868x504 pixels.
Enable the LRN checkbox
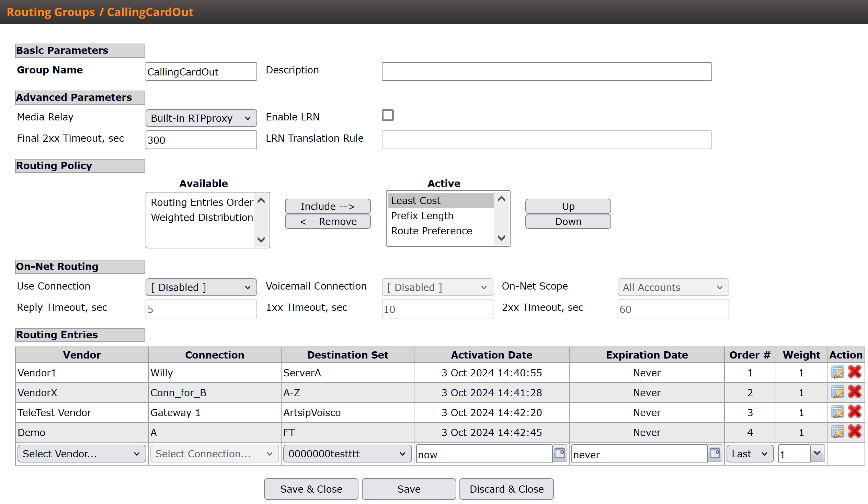point(388,115)
